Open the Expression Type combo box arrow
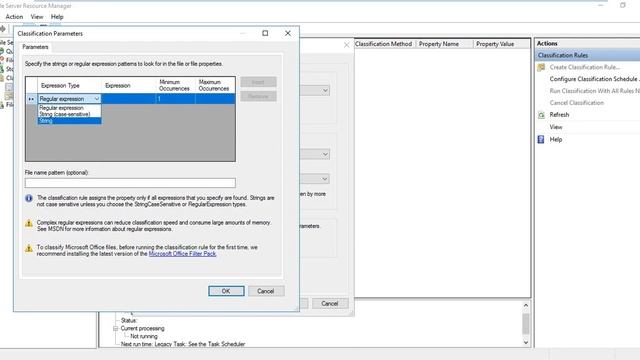 click(x=97, y=99)
